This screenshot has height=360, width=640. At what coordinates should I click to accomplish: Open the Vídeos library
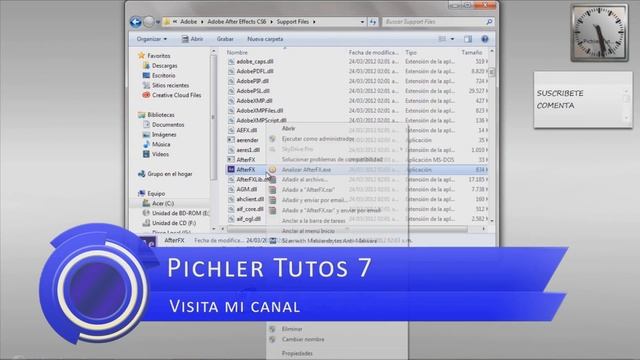[160, 154]
